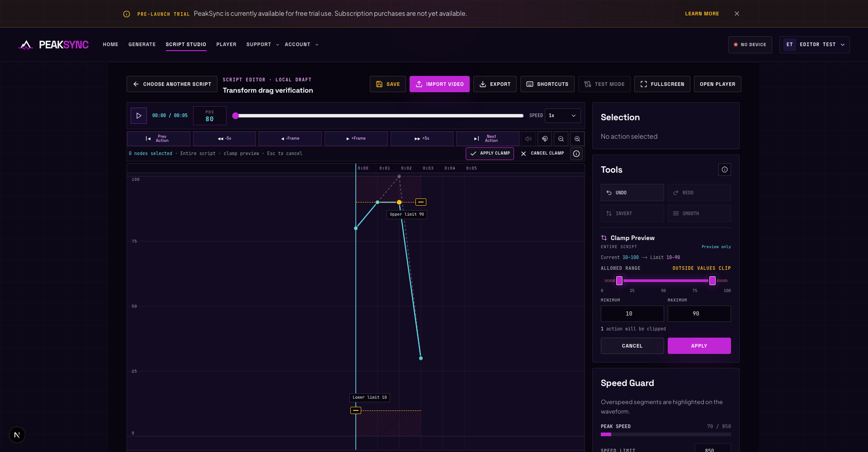
Task: Click the Apply Clamp checkmark button
Action: pos(490,154)
